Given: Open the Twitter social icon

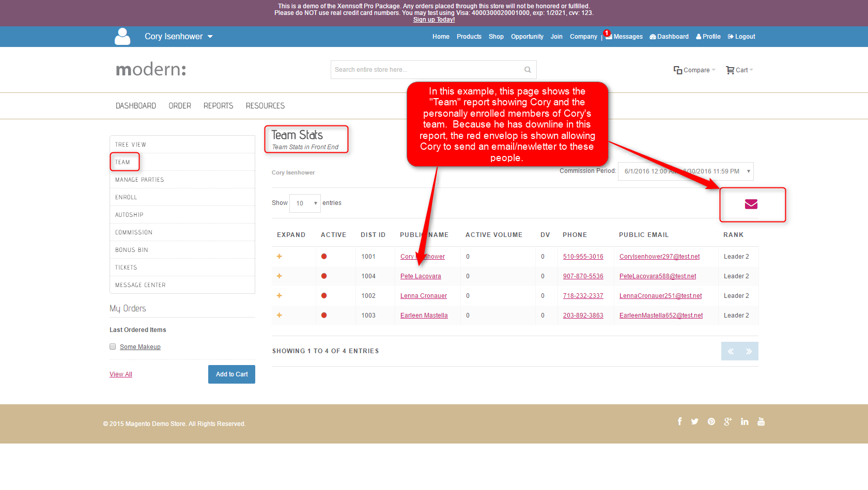Looking at the screenshot, I should pyautogui.click(x=694, y=421).
